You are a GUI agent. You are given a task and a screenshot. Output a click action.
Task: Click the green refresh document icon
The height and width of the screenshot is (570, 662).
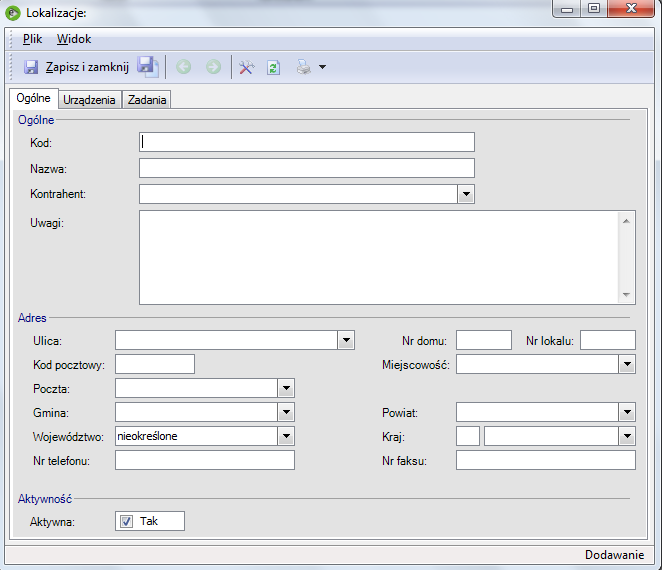coord(274,67)
